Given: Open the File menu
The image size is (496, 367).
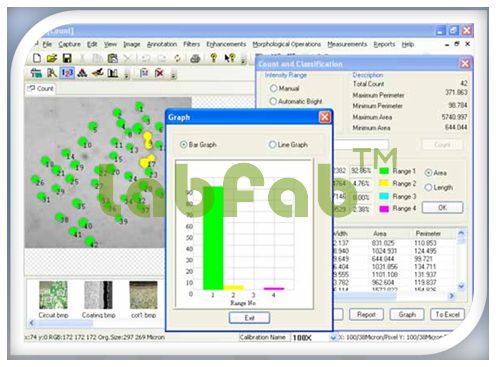Looking at the screenshot, I should (47, 44).
